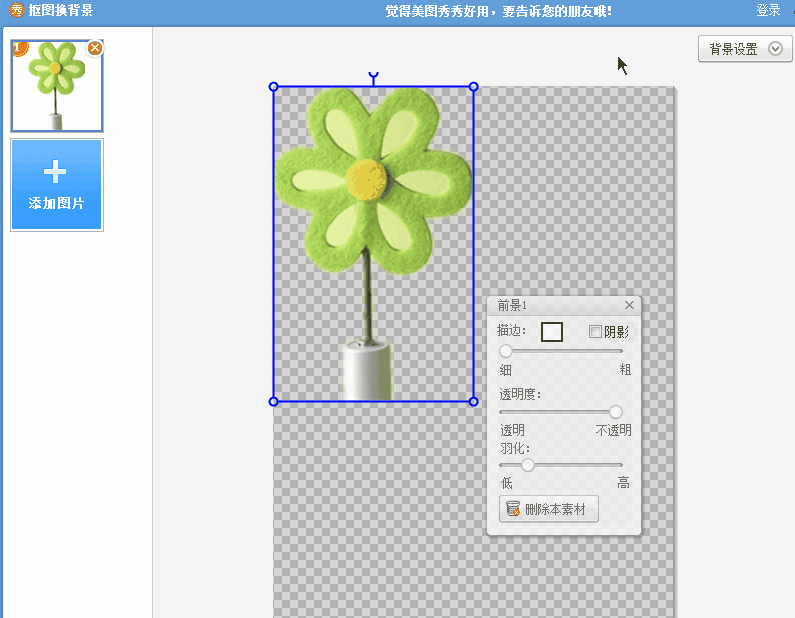Viewport: 795px width, 618px height.
Task: Click the 抠图换背景 window title
Action: tap(61, 10)
